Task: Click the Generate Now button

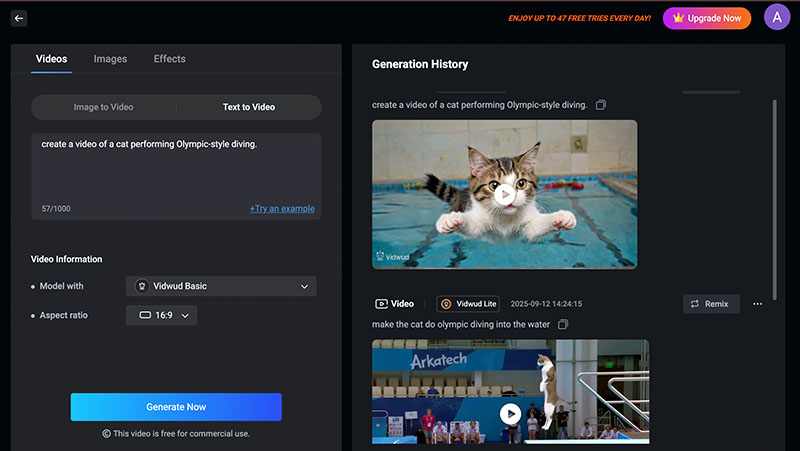Action: pyautogui.click(x=176, y=407)
